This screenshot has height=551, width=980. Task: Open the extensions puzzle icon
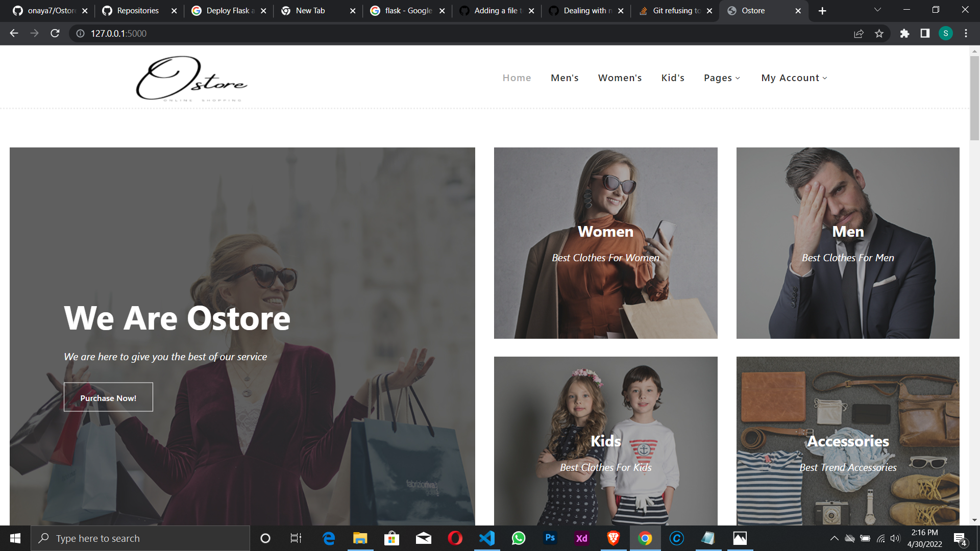click(x=904, y=33)
